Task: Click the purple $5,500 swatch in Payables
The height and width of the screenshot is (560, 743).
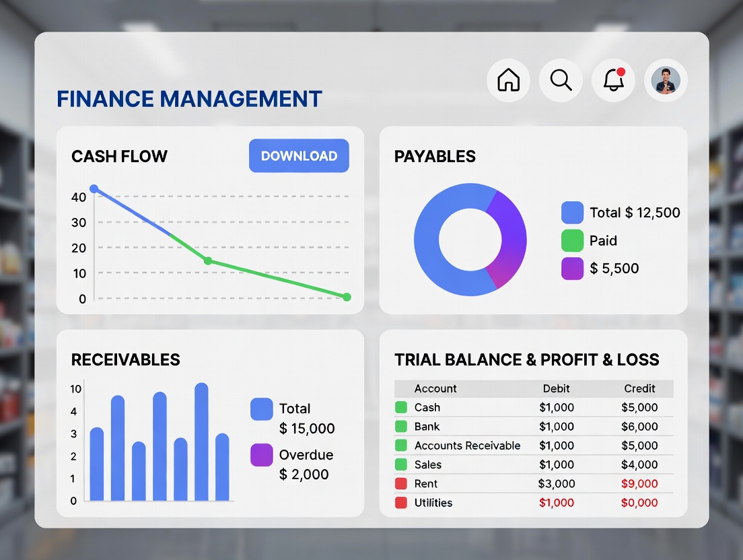Action: point(572,268)
